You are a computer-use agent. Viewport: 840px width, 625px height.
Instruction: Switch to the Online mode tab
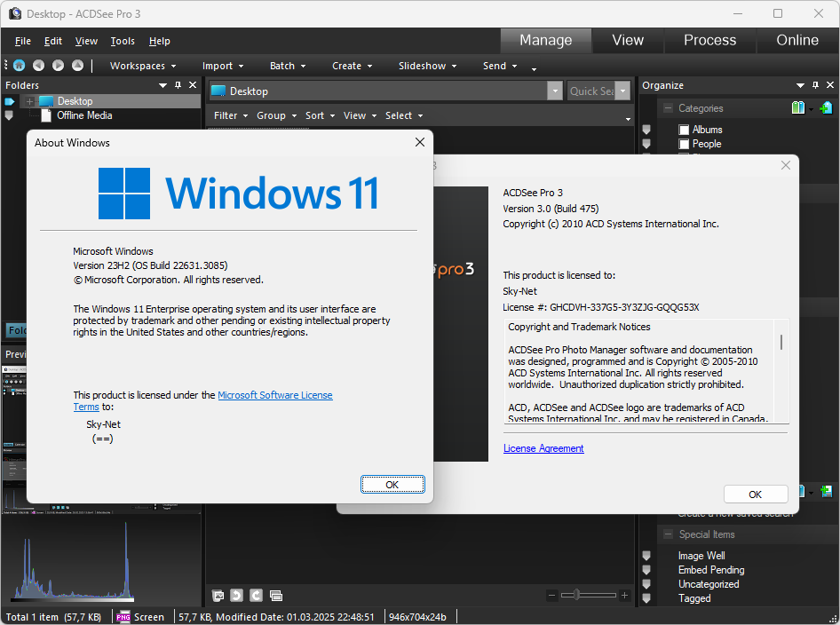797,41
